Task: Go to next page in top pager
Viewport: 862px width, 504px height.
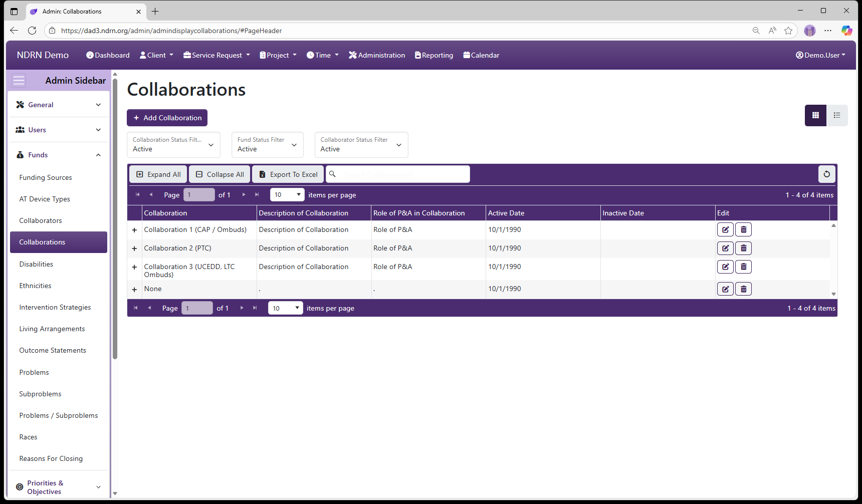Action: pyautogui.click(x=244, y=194)
